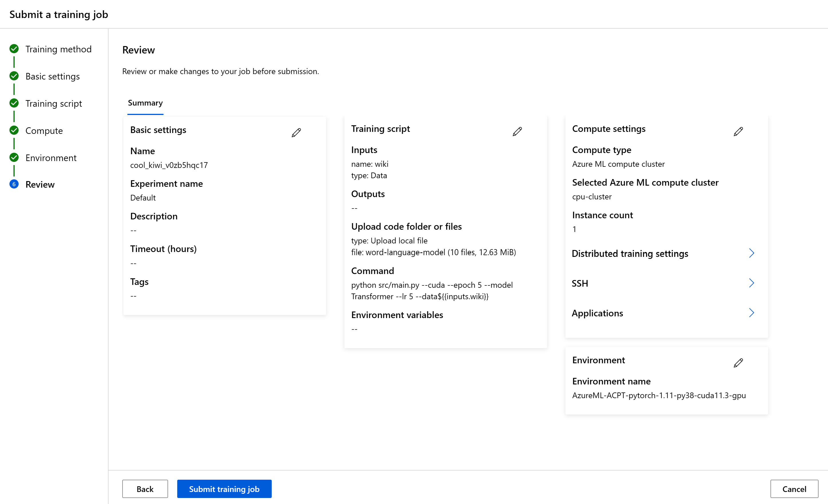Edit Training script using the pencil icon
The image size is (828, 504).
click(x=518, y=131)
